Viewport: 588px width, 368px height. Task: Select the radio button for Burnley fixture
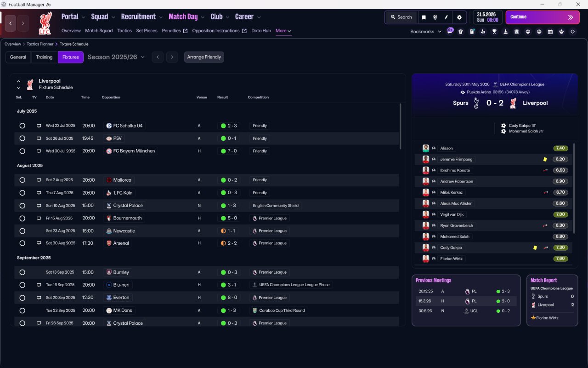(x=22, y=272)
